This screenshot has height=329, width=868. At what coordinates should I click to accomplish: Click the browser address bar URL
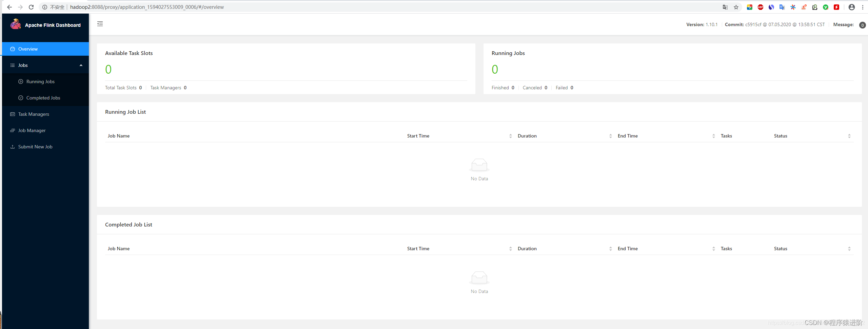pos(147,7)
